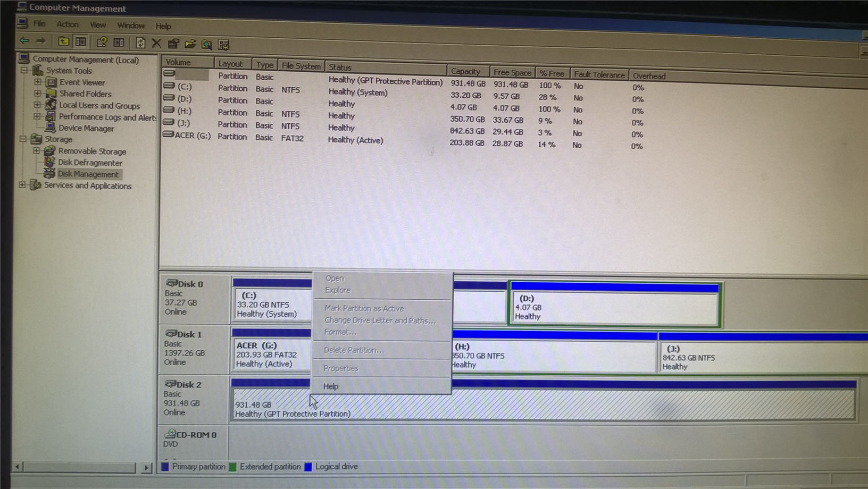Toggle the Show/Hide Console Tree icon
The width and height of the screenshot is (868, 489).
pyautogui.click(x=81, y=41)
